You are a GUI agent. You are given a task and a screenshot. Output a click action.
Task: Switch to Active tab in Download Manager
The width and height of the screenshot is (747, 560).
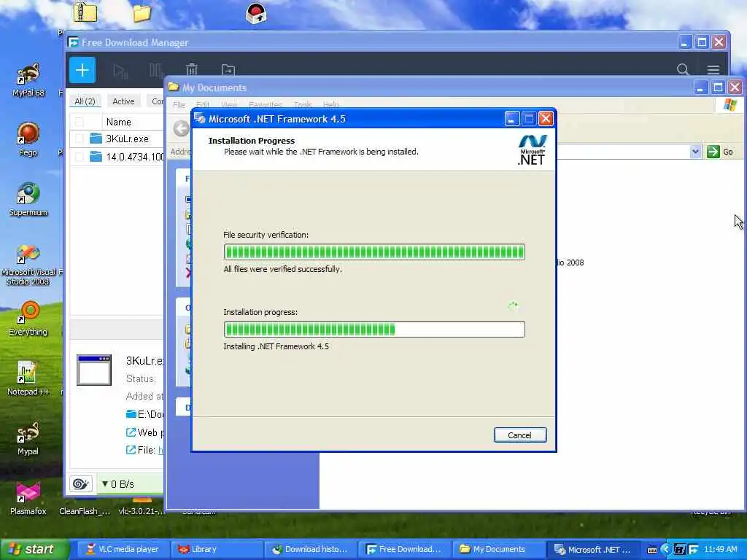click(x=123, y=101)
